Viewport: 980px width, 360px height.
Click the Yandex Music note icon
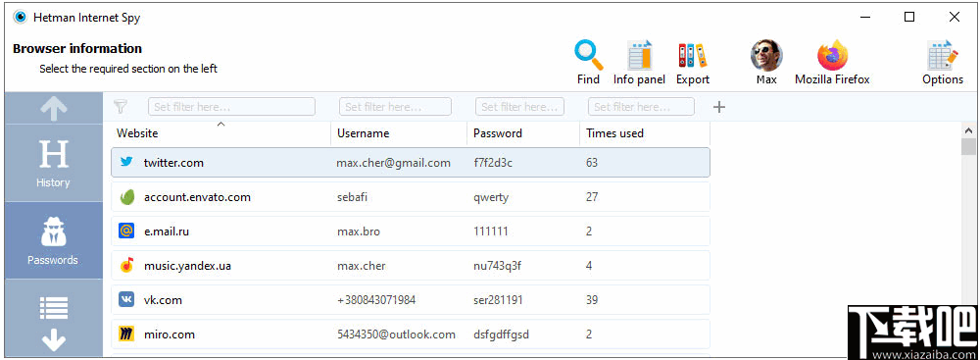(126, 266)
